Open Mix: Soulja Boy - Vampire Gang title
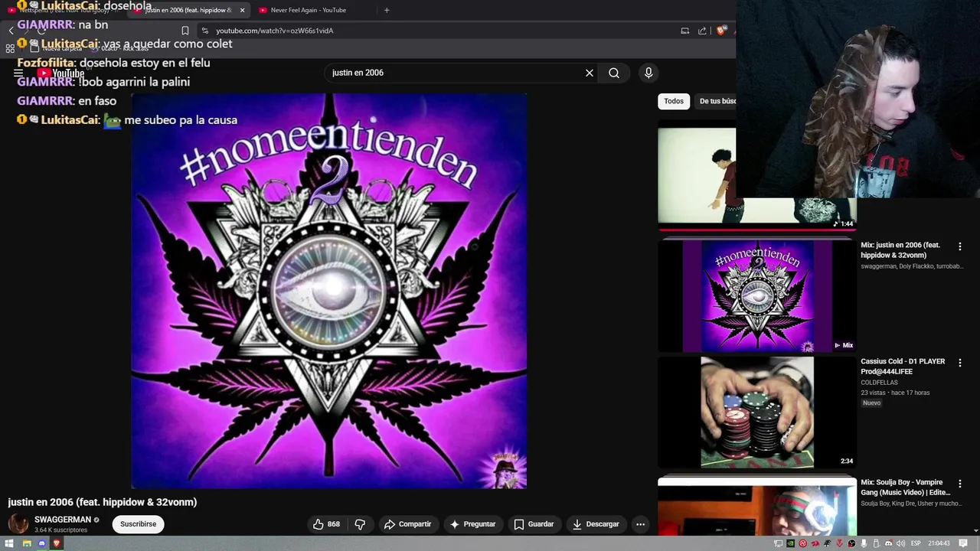 pos(906,487)
